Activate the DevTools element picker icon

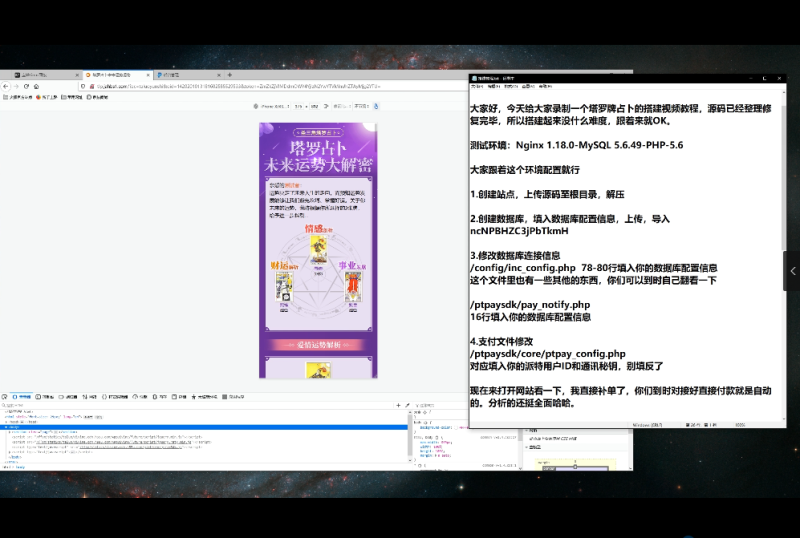point(6,397)
